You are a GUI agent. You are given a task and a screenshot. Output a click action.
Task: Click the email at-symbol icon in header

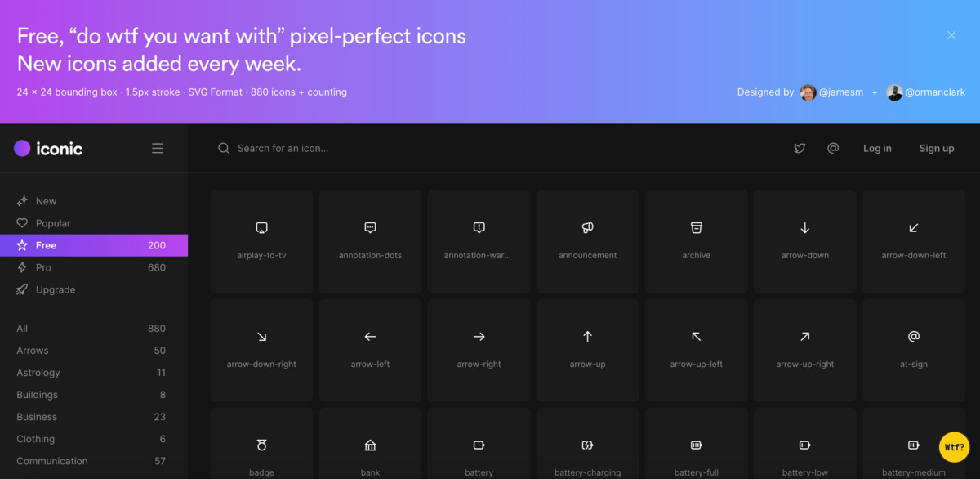pyautogui.click(x=833, y=148)
